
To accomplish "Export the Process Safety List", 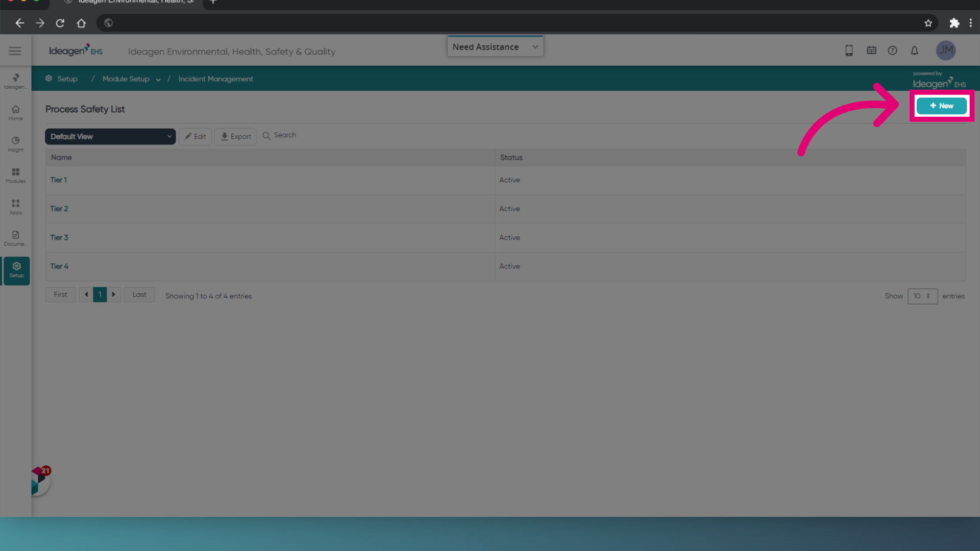I will tap(236, 136).
